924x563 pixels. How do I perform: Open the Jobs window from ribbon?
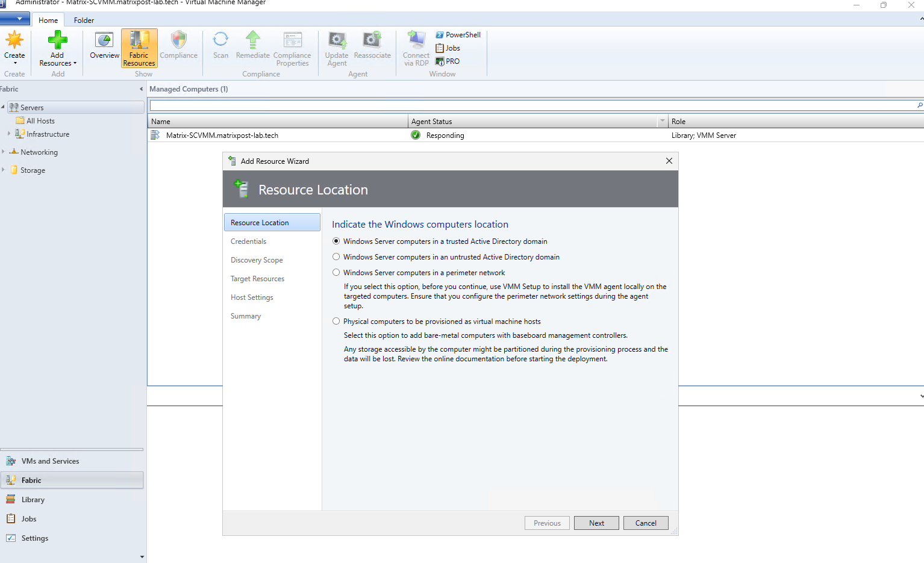tap(448, 48)
